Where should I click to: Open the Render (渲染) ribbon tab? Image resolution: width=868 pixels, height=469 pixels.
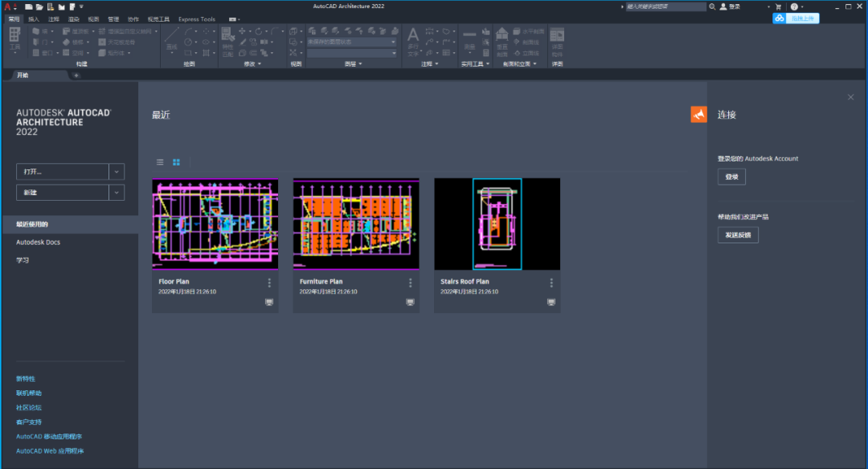coord(74,18)
